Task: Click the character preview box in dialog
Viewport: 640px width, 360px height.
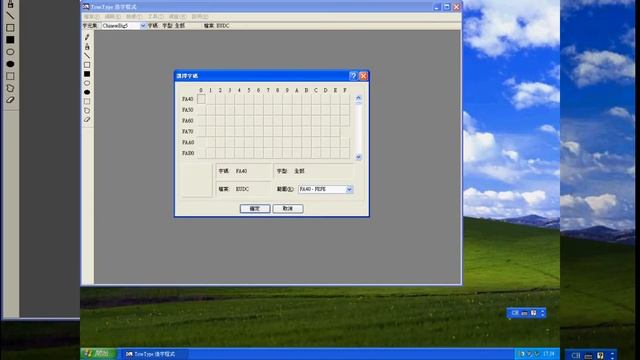Action: point(196,180)
